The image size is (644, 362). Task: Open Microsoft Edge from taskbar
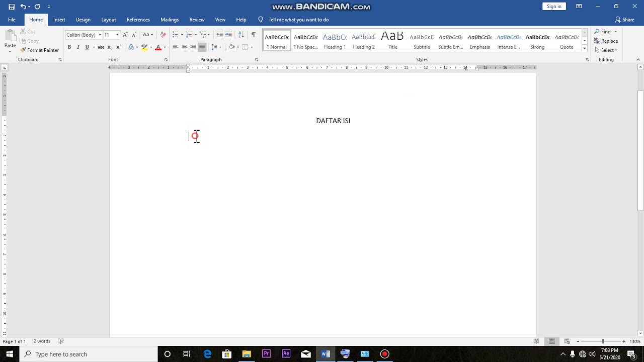tap(207, 354)
